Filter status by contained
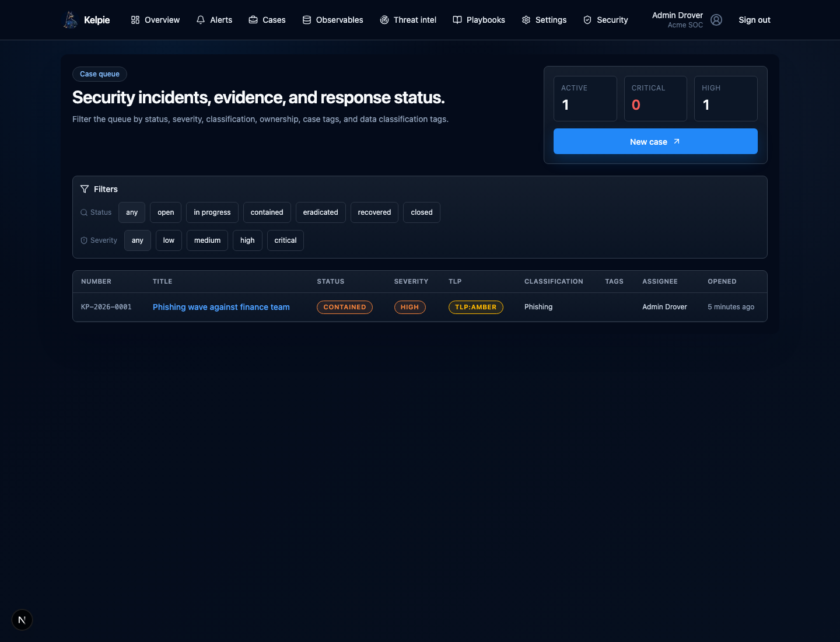This screenshot has height=642, width=840. (267, 212)
